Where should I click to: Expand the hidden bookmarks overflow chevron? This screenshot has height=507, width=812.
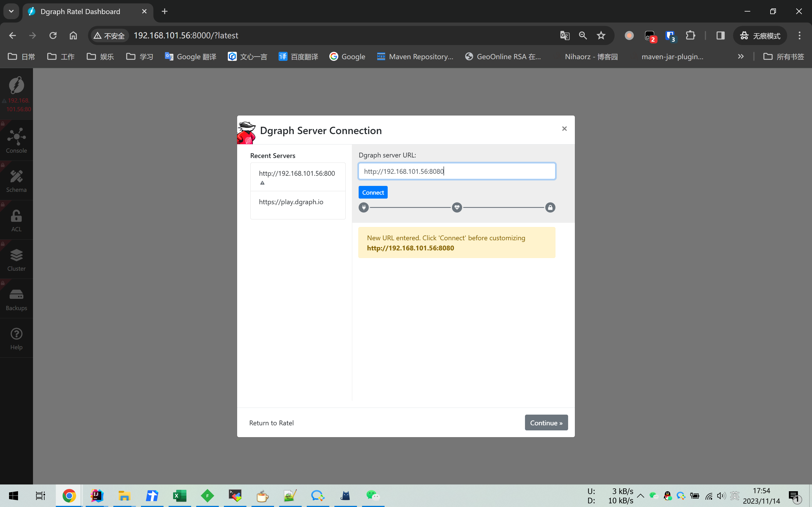click(741, 56)
